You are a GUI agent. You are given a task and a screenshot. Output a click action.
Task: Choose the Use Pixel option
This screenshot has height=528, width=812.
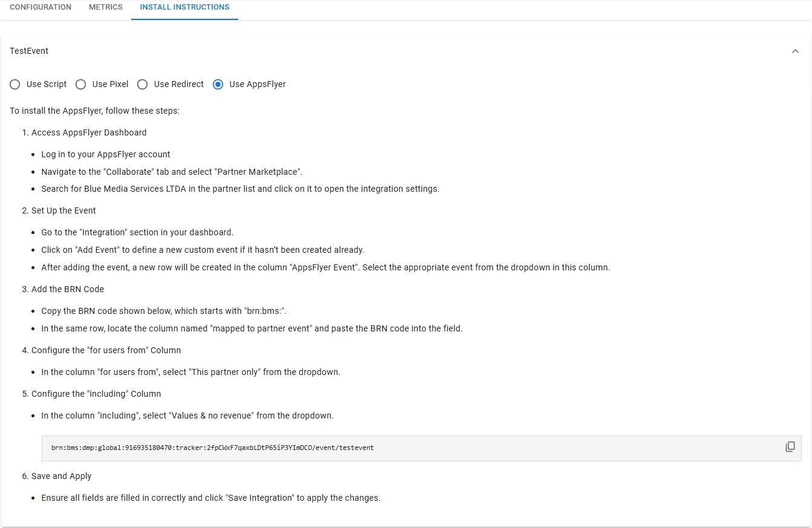coord(81,85)
